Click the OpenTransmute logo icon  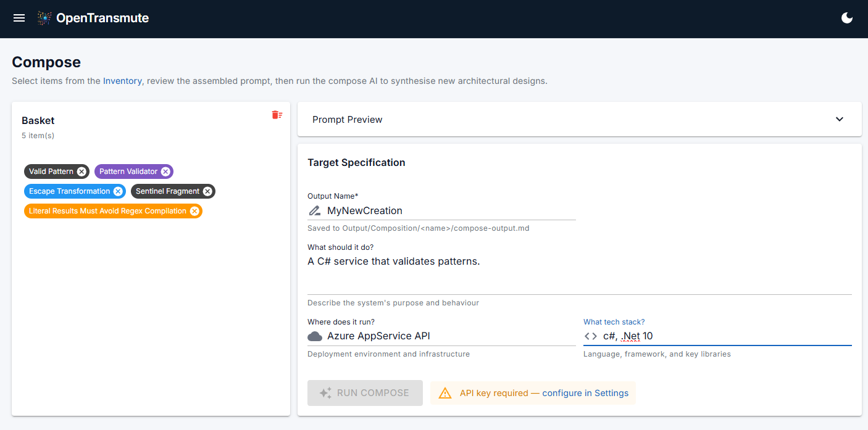(x=44, y=19)
